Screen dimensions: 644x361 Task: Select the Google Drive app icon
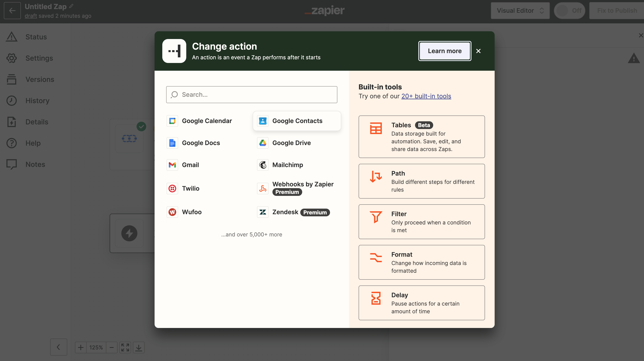click(x=263, y=143)
